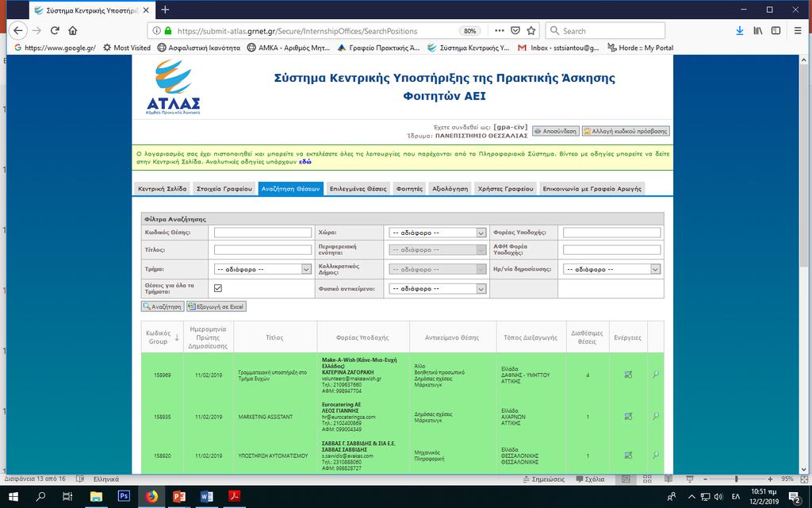This screenshot has width=812, height=508.
Task: Go back using the browser back arrow
Action: tap(17, 31)
